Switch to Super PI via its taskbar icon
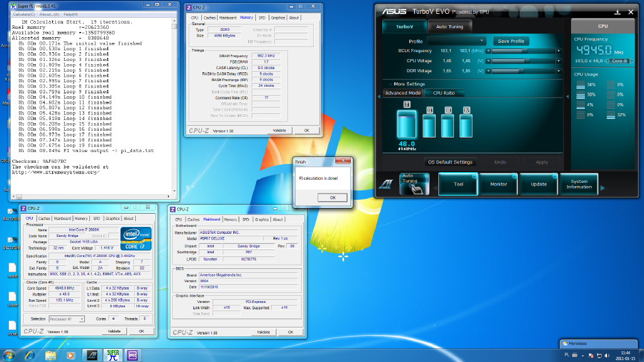Viewport: 644px width, 362px height. [113, 356]
